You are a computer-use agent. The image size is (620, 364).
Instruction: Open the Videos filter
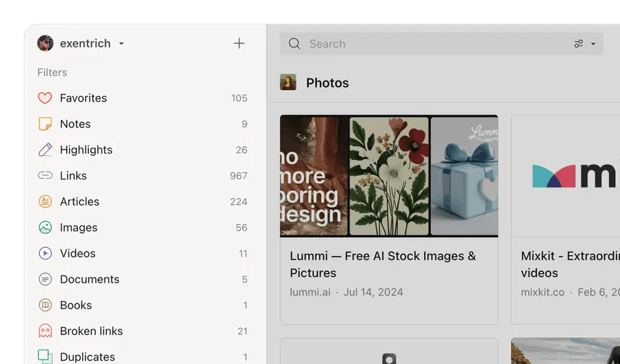(x=142, y=253)
